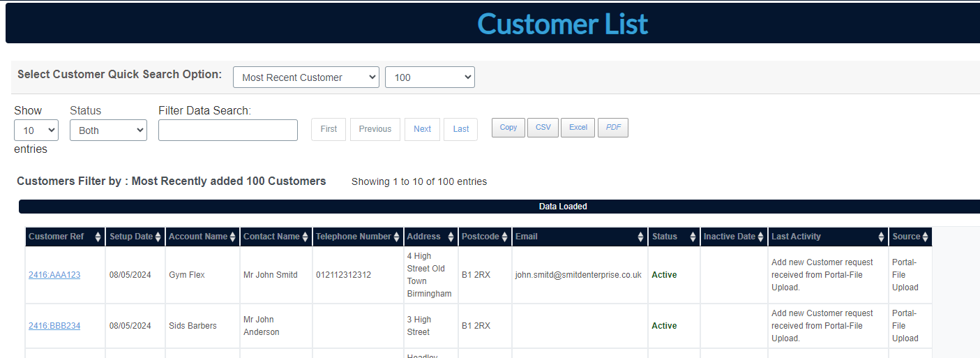This screenshot has height=358, width=980.
Task: Go to Next page
Action: tap(422, 129)
